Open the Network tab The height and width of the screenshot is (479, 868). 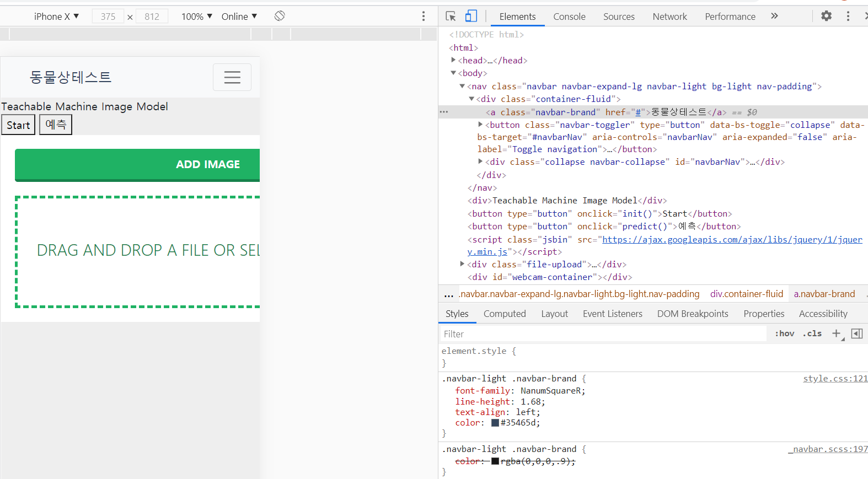point(670,17)
